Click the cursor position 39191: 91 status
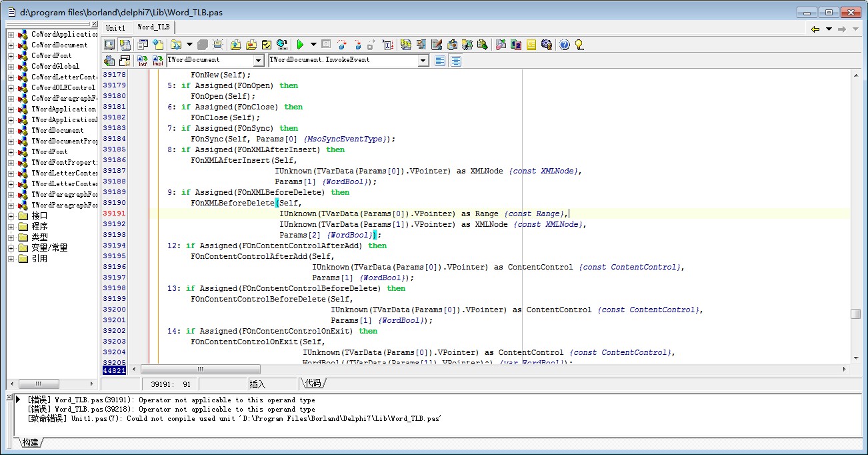Image resolution: width=868 pixels, height=455 pixels. click(169, 384)
